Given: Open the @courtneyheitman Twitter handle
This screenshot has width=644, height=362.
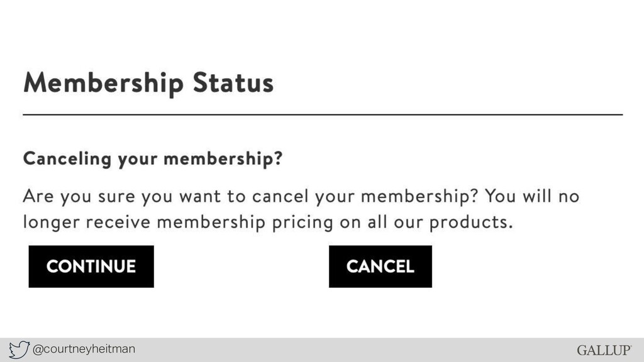Looking at the screenshot, I should [84, 349].
